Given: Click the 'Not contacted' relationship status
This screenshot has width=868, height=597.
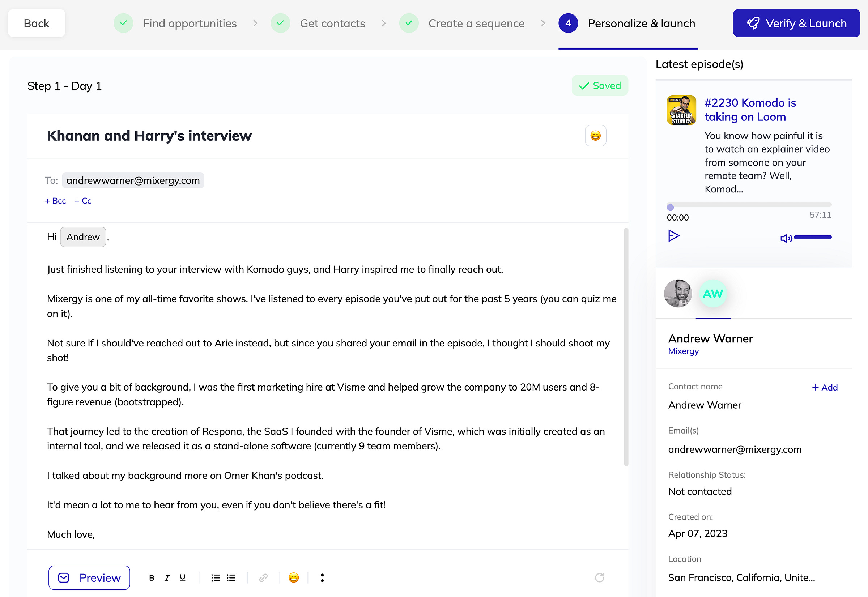Looking at the screenshot, I should (699, 491).
